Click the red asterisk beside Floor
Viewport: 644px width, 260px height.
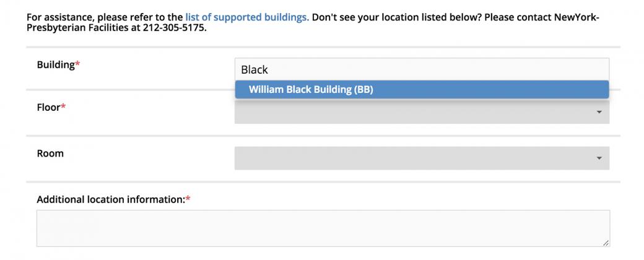tap(63, 107)
